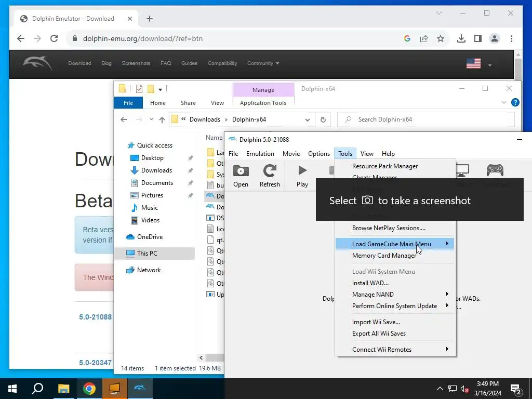532x399 pixels.
Task: Click the Explorer up-one-level arrow
Action: tap(162, 119)
